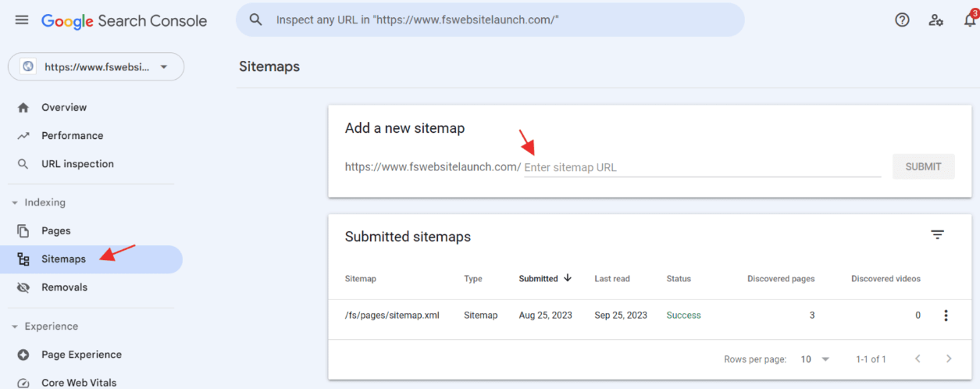
Task: Select Sitemaps in the sidebar
Action: coord(91,259)
